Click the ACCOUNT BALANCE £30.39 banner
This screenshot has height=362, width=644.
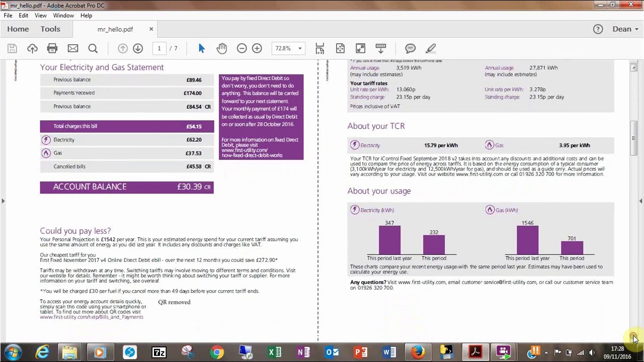pos(127,187)
